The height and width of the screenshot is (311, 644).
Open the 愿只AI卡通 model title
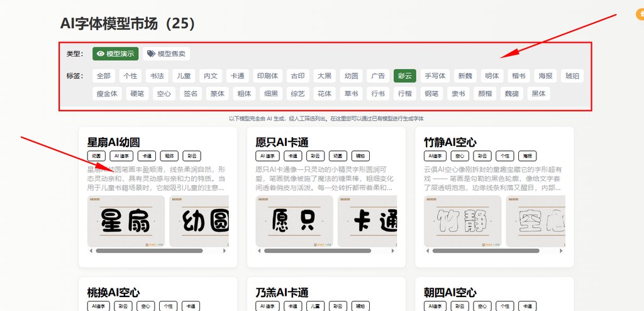282,142
